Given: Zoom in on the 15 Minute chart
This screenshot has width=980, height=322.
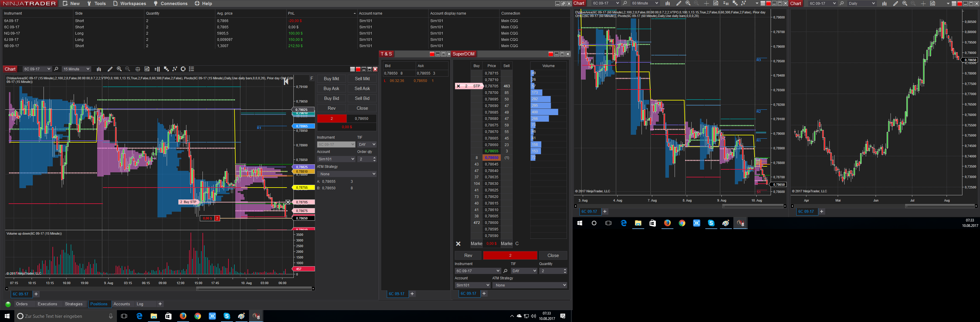Looking at the screenshot, I should tap(119, 69).
